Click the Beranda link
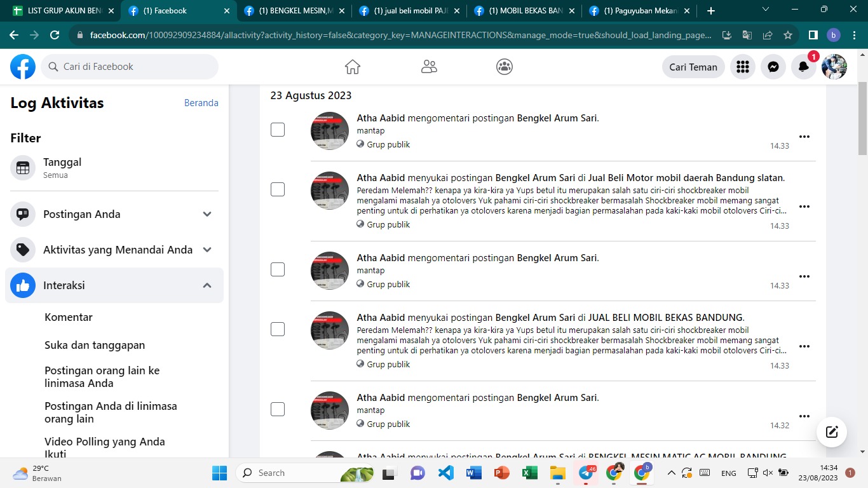 coord(201,103)
